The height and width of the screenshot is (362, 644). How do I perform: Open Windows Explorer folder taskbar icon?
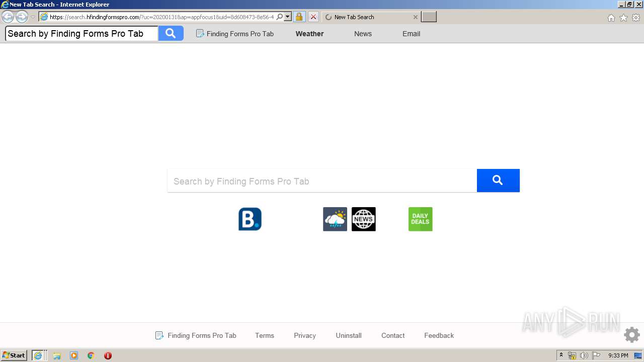pos(57,355)
